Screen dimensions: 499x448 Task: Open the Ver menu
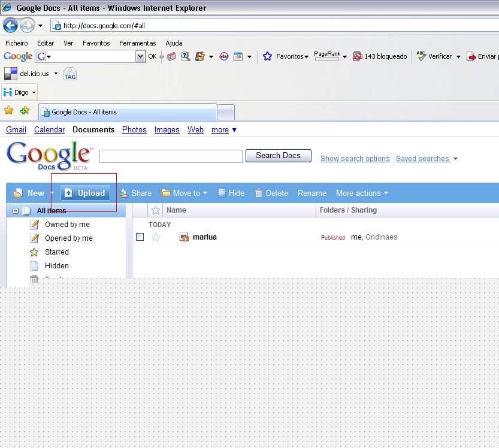pos(68,43)
